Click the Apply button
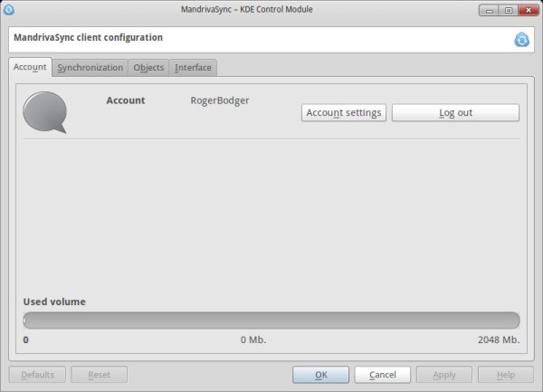Viewport: 543px width, 392px height. click(x=444, y=375)
